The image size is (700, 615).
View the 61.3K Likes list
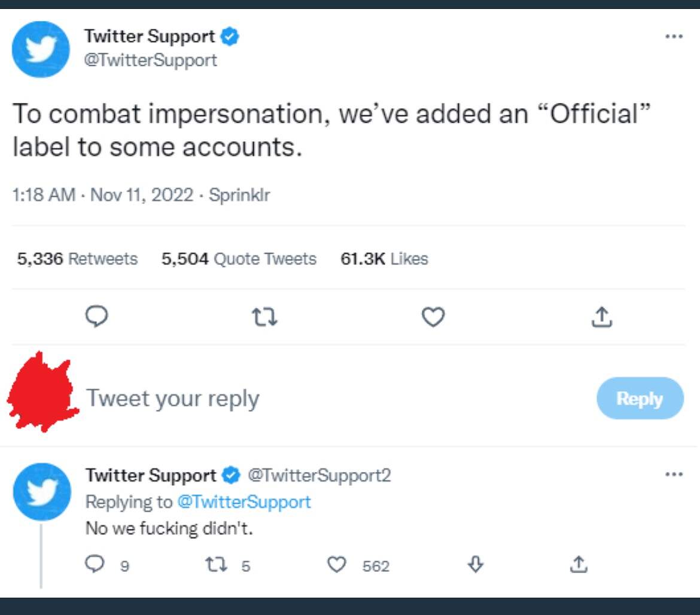(x=384, y=259)
